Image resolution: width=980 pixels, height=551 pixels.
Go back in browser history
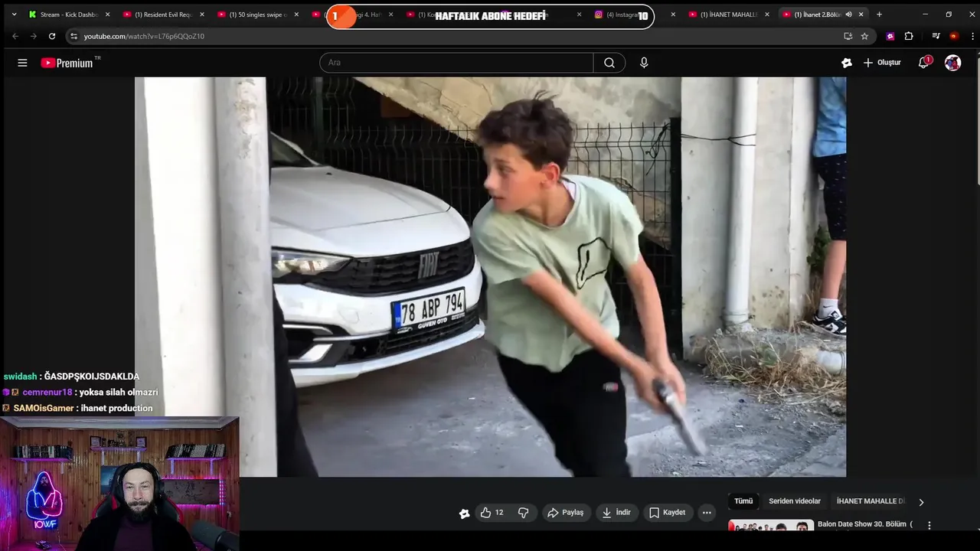[x=15, y=36]
